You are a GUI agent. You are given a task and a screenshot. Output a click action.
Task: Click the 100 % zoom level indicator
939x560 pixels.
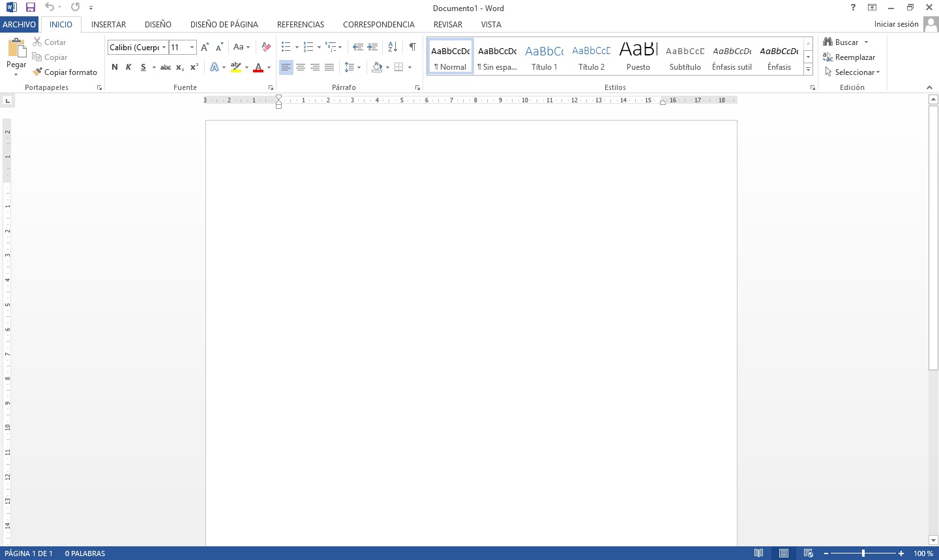(923, 553)
